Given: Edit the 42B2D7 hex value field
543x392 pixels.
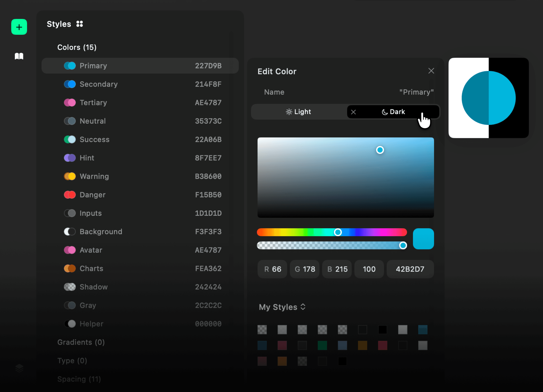Looking at the screenshot, I should pos(410,269).
